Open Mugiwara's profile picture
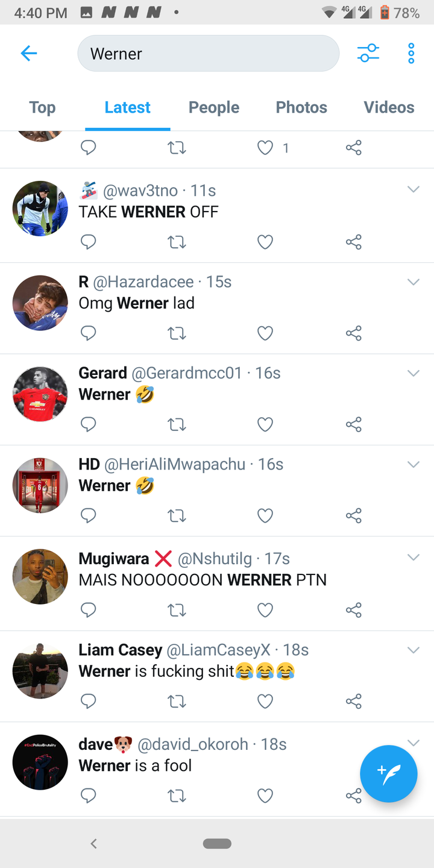 pos(40,577)
